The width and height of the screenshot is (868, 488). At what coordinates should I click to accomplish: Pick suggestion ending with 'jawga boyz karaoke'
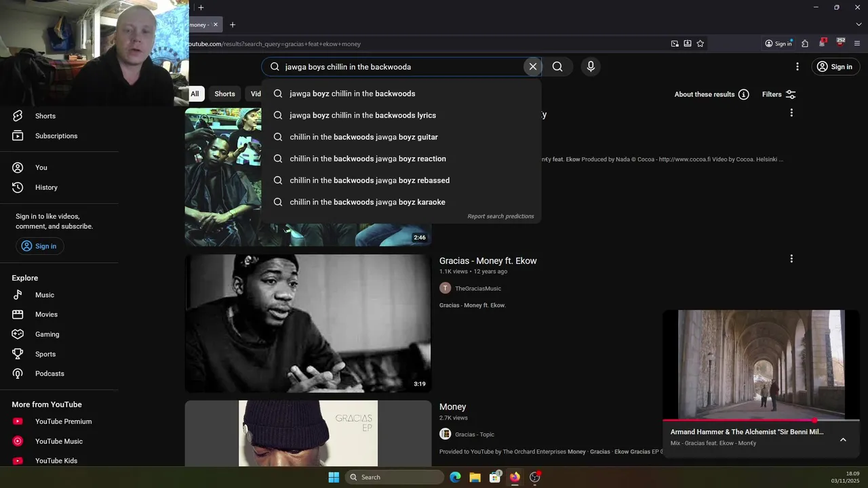tap(401, 202)
